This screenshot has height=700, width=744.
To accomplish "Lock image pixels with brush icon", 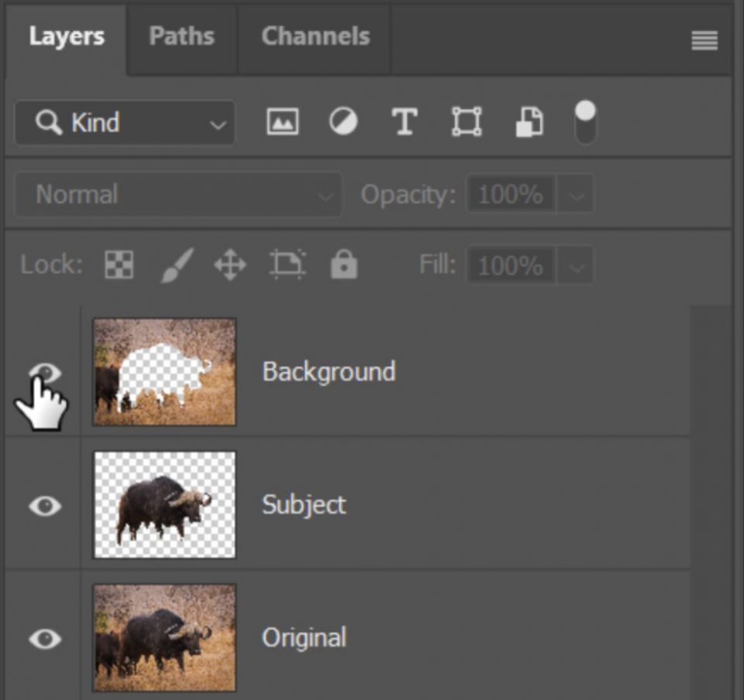I will 174,264.
